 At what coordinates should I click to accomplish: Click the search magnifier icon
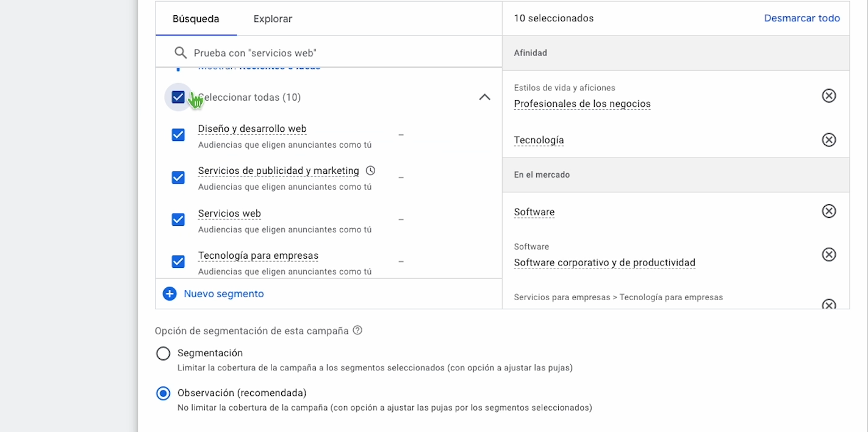coord(180,53)
